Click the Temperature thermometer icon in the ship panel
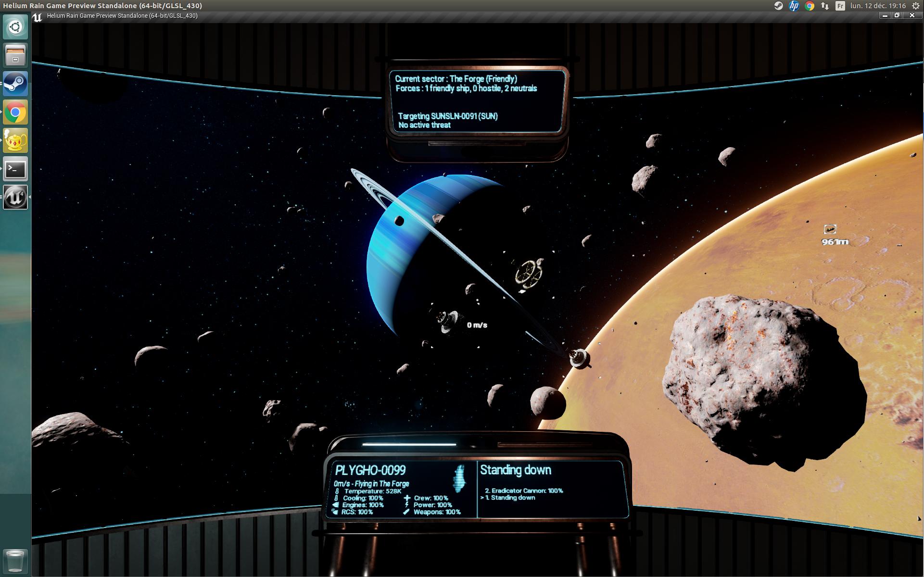Image resolution: width=924 pixels, height=577 pixels. [337, 491]
